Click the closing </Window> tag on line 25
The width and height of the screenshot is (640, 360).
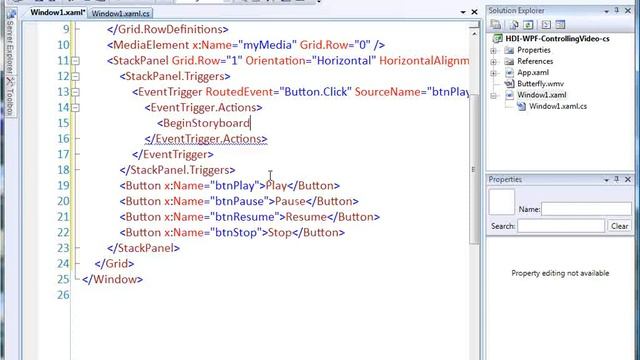click(x=113, y=279)
